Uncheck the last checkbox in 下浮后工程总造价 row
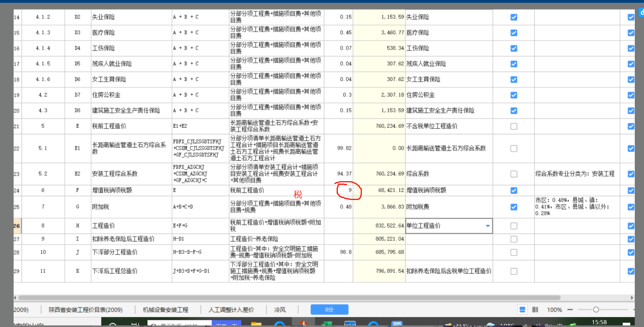Image resolution: width=644 pixels, height=327 pixels. tap(631, 271)
